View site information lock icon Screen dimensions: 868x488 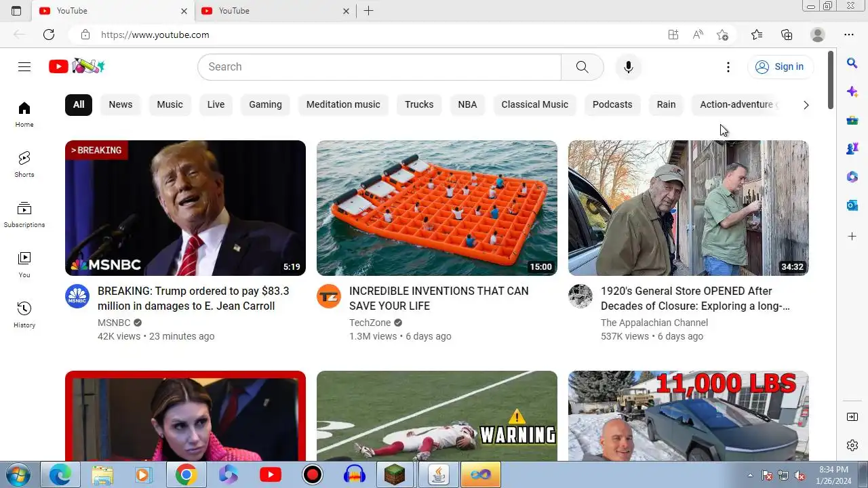[x=85, y=35]
